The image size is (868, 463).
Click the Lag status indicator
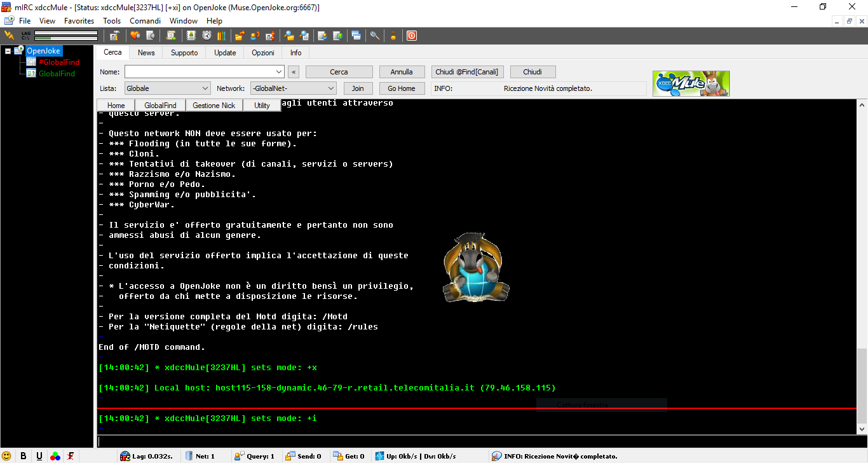click(x=148, y=456)
